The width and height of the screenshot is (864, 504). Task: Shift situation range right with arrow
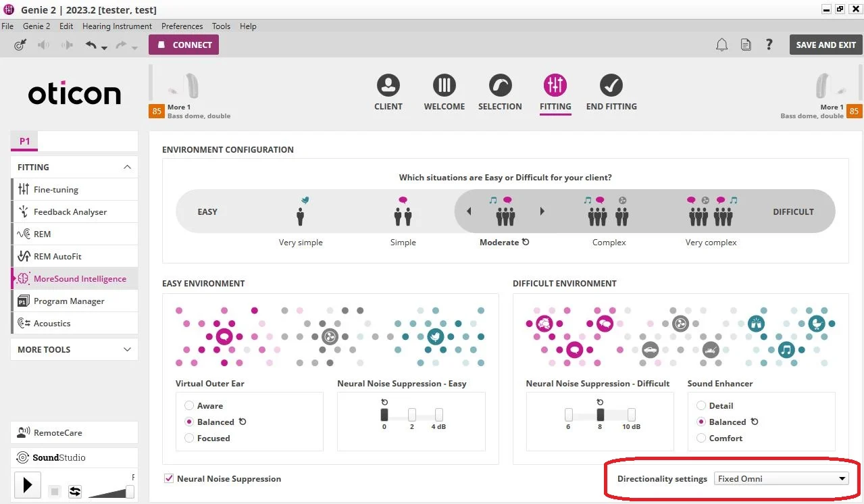[x=542, y=211]
